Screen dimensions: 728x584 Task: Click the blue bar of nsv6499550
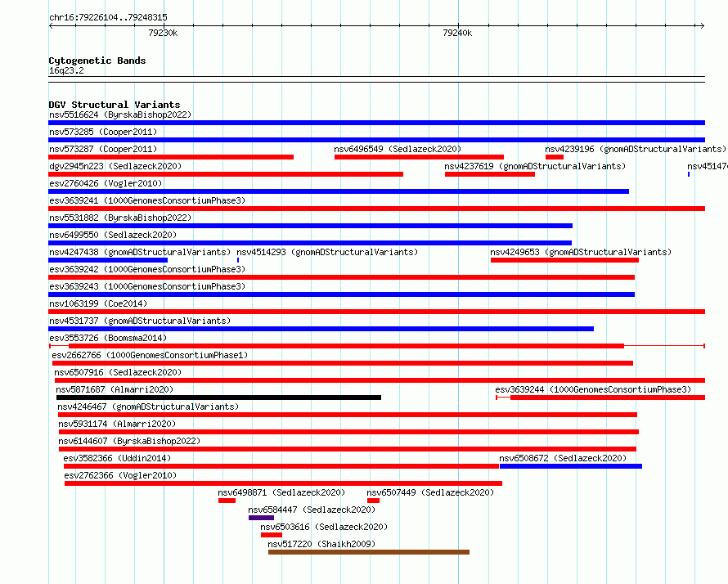coord(310,243)
